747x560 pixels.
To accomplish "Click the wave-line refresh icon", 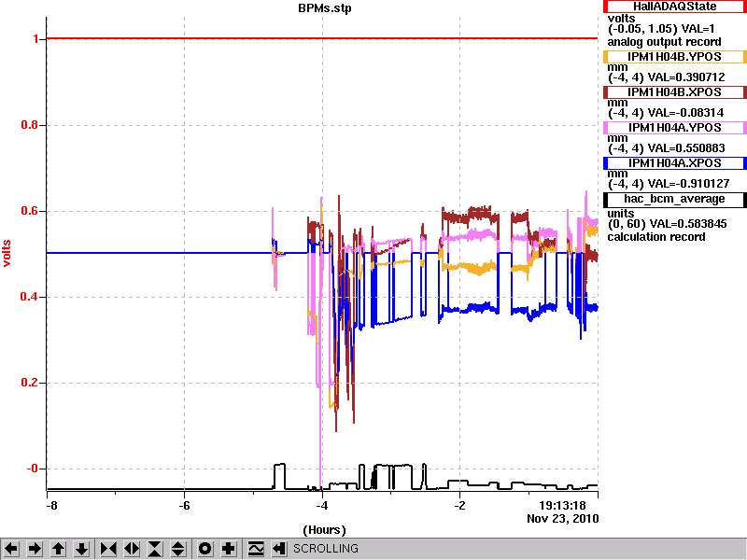I will pyautogui.click(x=256, y=549).
